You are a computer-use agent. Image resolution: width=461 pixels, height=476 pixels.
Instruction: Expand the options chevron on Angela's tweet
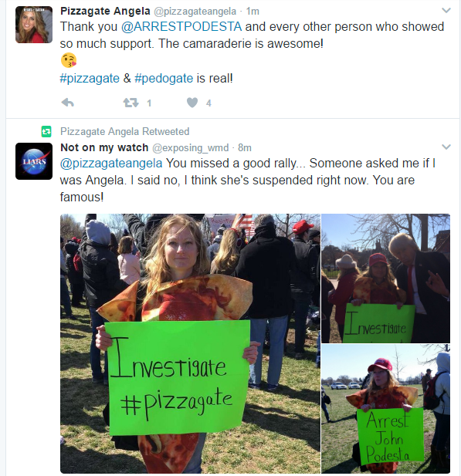(x=446, y=11)
